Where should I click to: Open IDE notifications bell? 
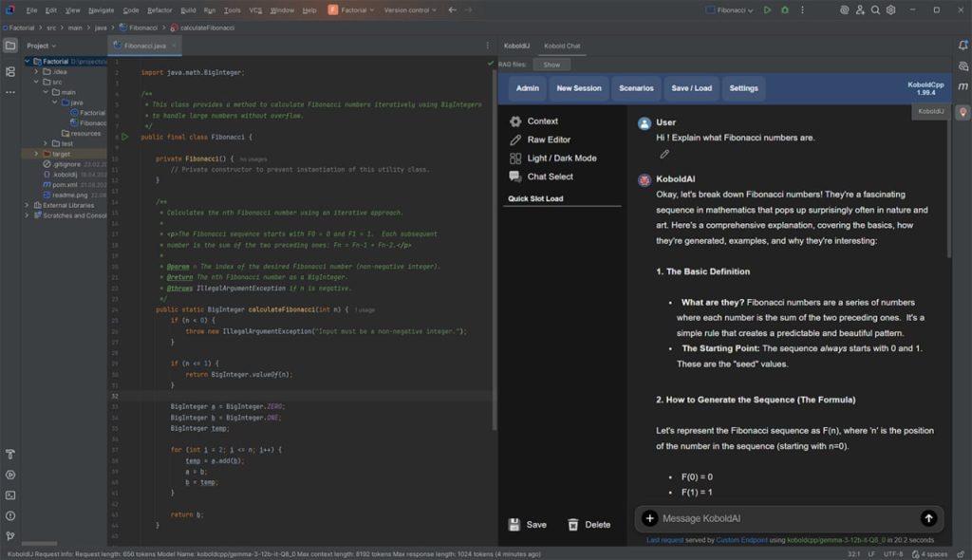[963, 46]
